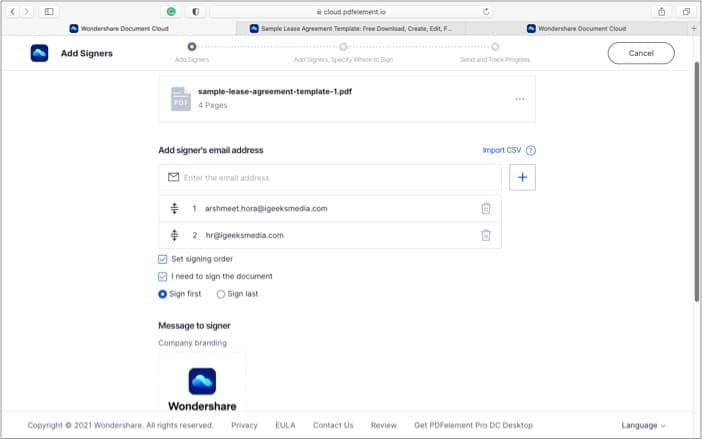Click the hr@igeeksmedia.com email text
702x439 pixels.
point(244,235)
